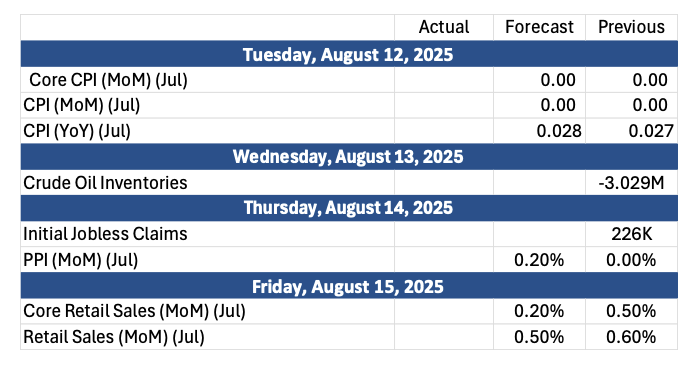This screenshot has height=366, width=690.
Task: Select the Forecast column header
Action: 539,27
